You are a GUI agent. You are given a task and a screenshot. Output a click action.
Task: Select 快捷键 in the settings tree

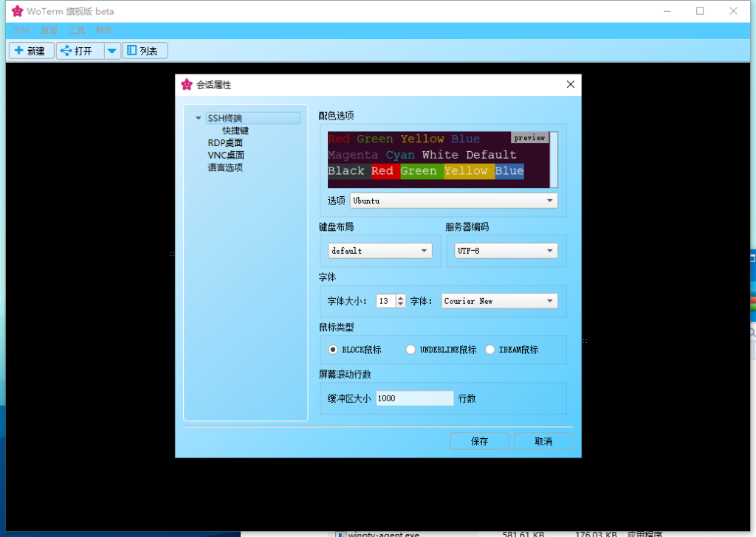[x=236, y=131]
